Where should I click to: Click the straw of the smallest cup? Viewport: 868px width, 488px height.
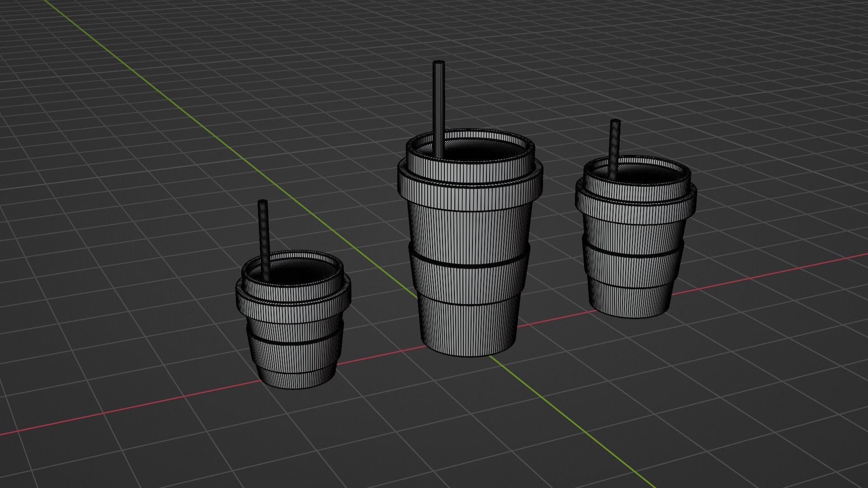click(x=264, y=239)
